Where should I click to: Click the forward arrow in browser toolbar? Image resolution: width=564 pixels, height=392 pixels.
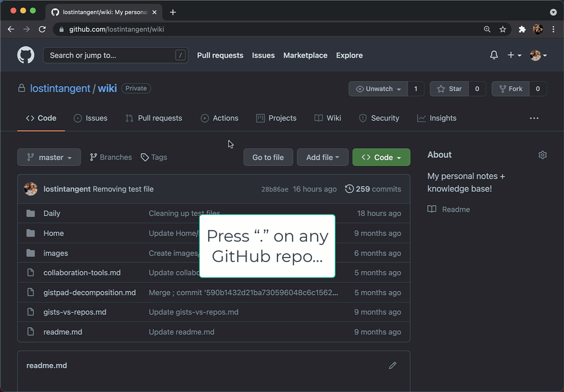[x=27, y=29]
